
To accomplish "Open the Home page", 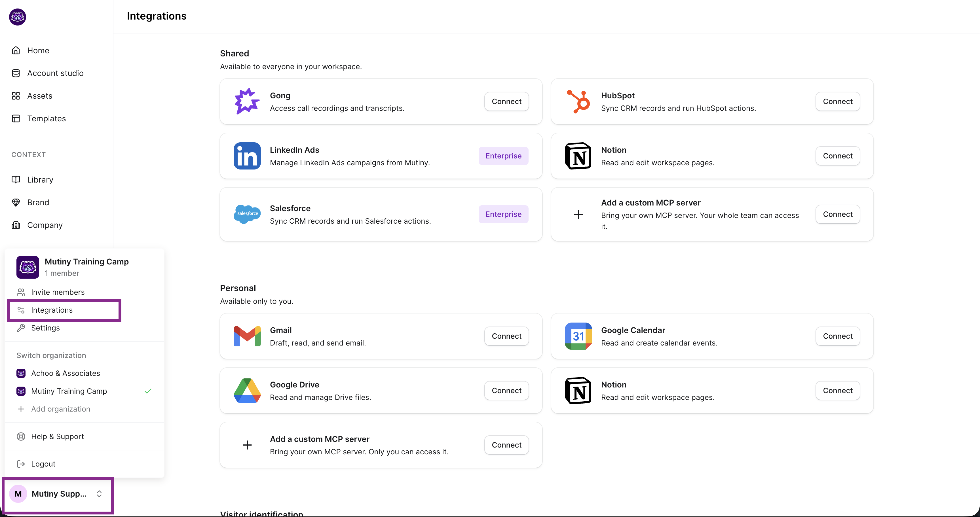I will click(56, 50).
